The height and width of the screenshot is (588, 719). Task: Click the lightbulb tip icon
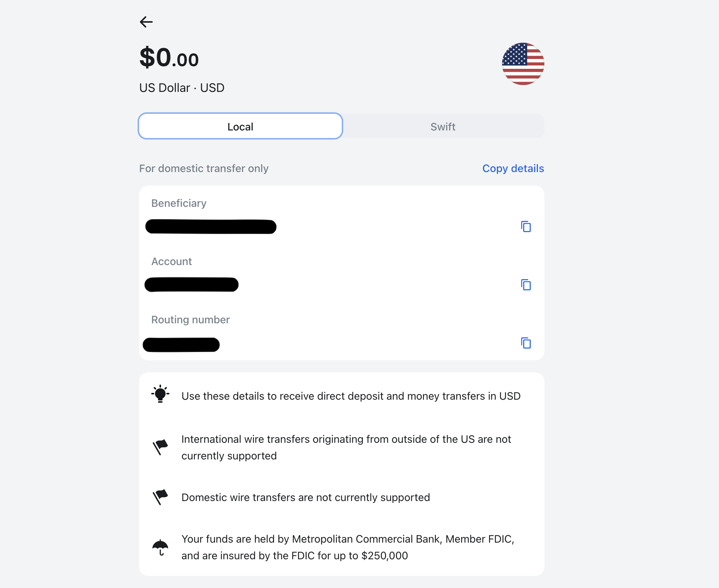pyautogui.click(x=160, y=394)
